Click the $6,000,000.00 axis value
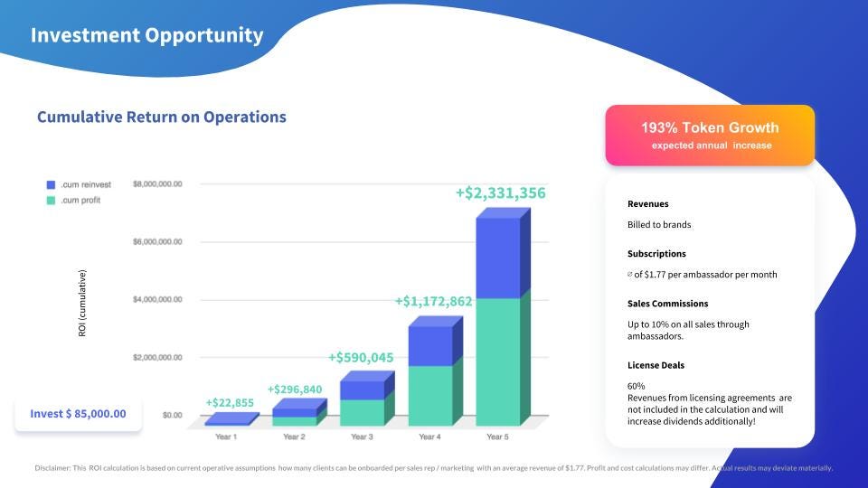Image resolution: width=868 pixels, height=488 pixels. click(x=157, y=242)
